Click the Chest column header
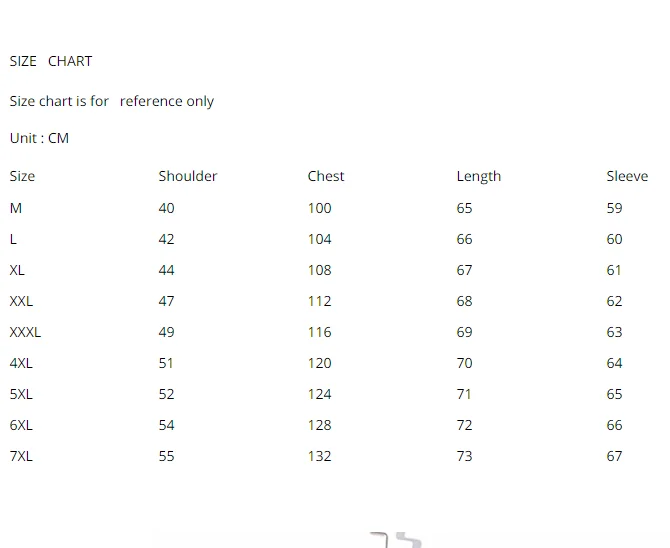670x548 pixels. (x=326, y=176)
